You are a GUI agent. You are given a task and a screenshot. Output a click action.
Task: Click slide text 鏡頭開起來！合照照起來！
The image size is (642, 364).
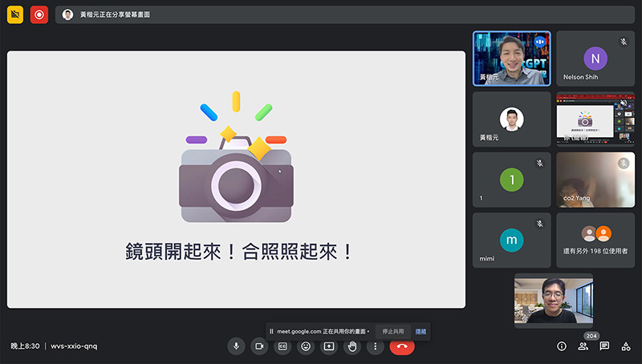[238, 252]
